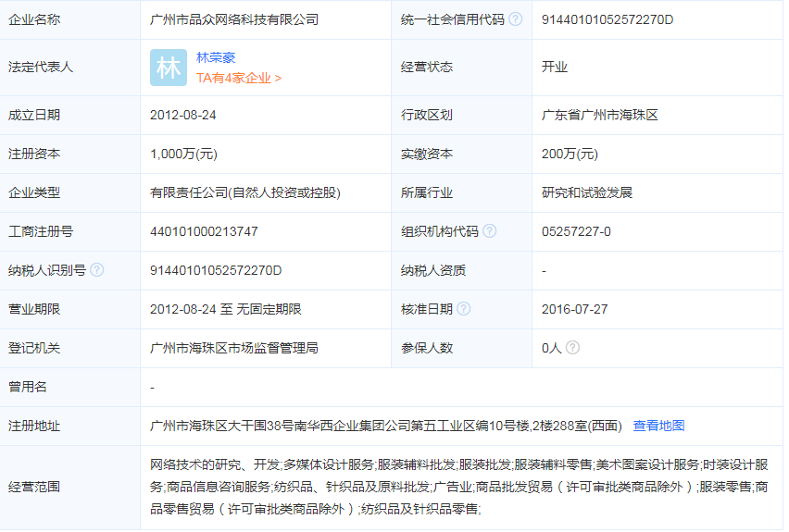Click organization code 05257227-0
The image size is (789, 532).
pyautogui.click(x=576, y=231)
